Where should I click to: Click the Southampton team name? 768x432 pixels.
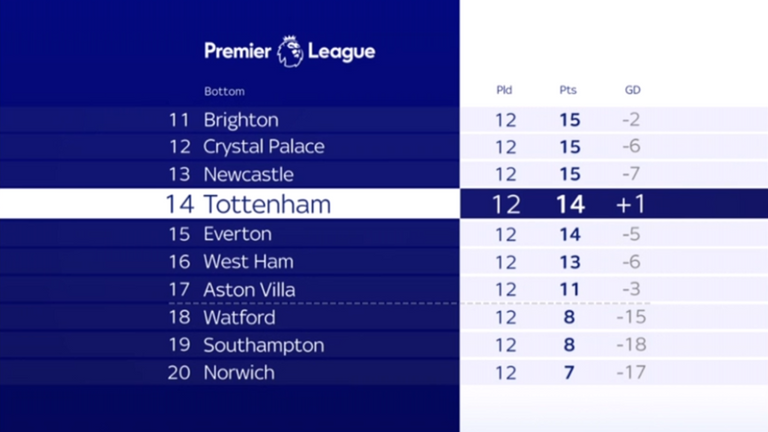(x=264, y=346)
